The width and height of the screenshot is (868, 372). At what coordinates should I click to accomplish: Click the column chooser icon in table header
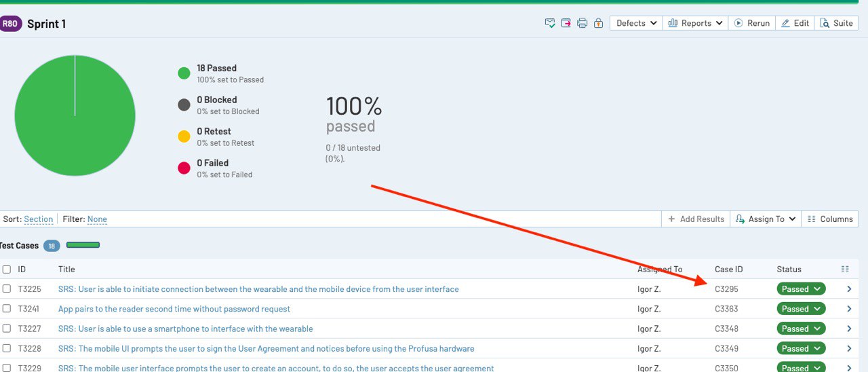pyautogui.click(x=845, y=269)
